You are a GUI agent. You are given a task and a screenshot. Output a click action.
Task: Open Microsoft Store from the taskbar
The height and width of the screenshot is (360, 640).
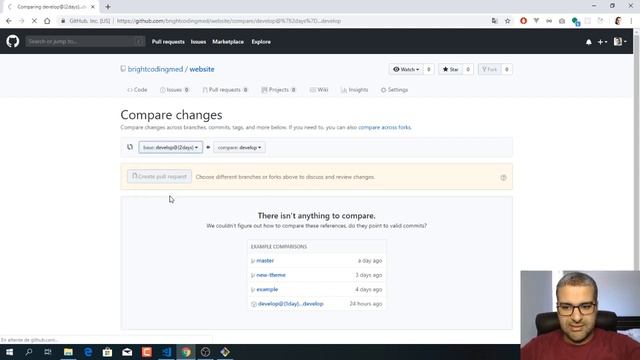tap(107, 352)
